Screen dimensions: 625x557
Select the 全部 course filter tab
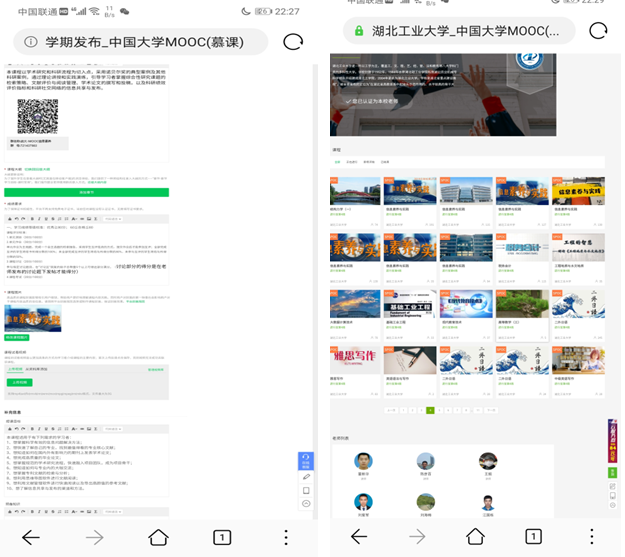coord(337,162)
